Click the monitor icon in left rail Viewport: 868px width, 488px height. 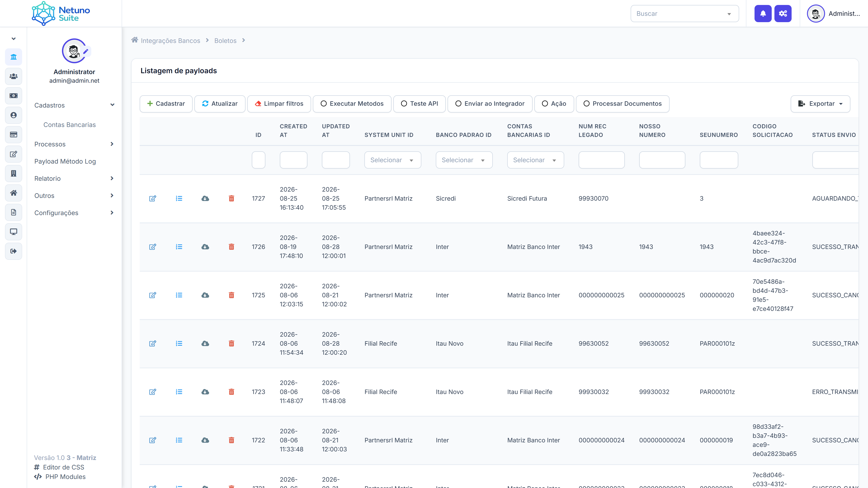(x=14, y=232)
